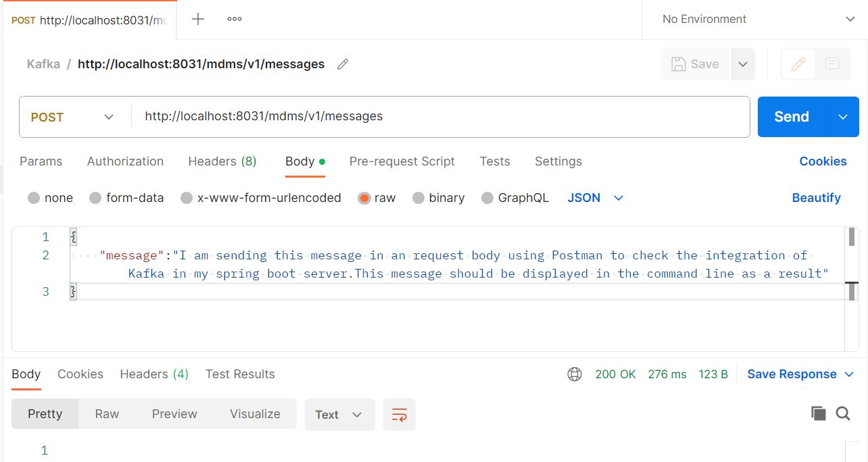Copy the response body using copy icon
This screenshot has width=868, height=462.
tap(819, 413)
